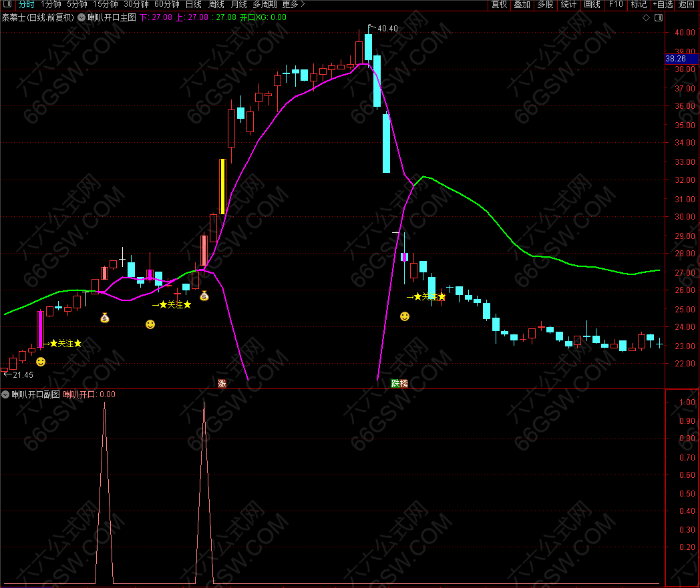Click the top-left panel layout icon
This screenshot has height=588, width=700.
(7, 5)
